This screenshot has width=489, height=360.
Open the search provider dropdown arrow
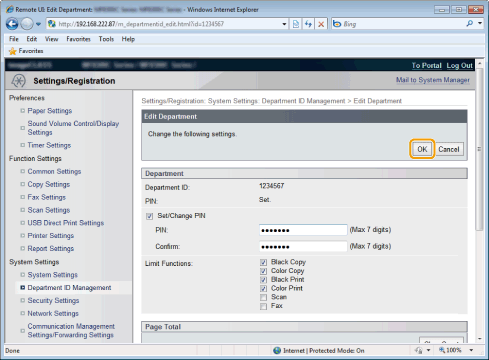click(480, 23)
